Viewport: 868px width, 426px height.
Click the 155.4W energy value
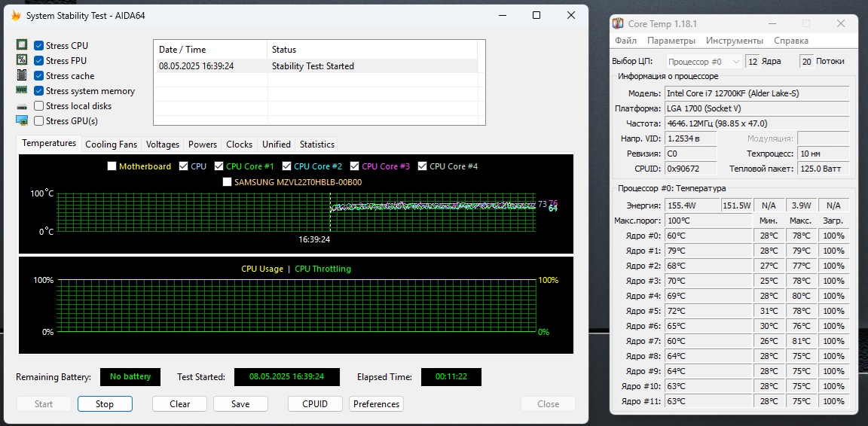pos(692,205)
